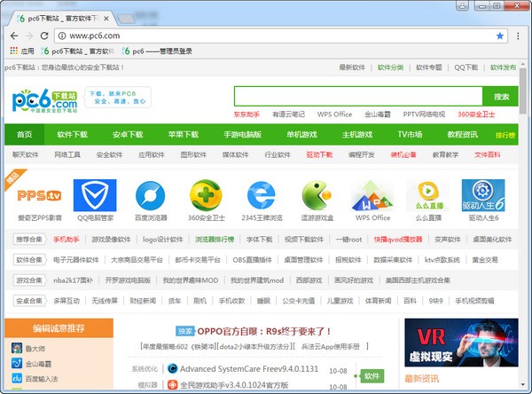Click the 鲁大师 sidebar icon
532x394 pixels.
[17, 348]
